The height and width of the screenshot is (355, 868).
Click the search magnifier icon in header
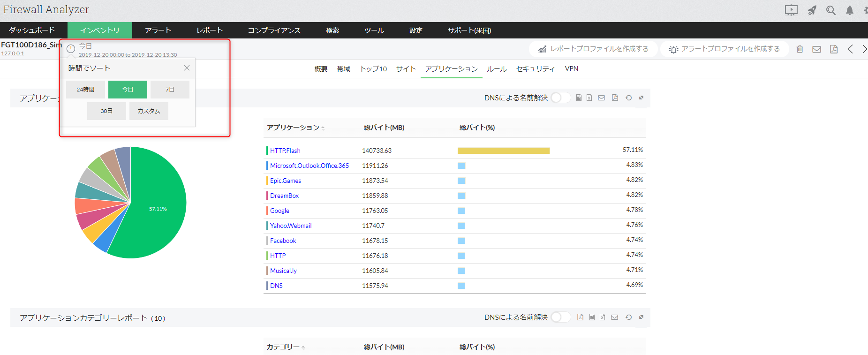[830, 10]
